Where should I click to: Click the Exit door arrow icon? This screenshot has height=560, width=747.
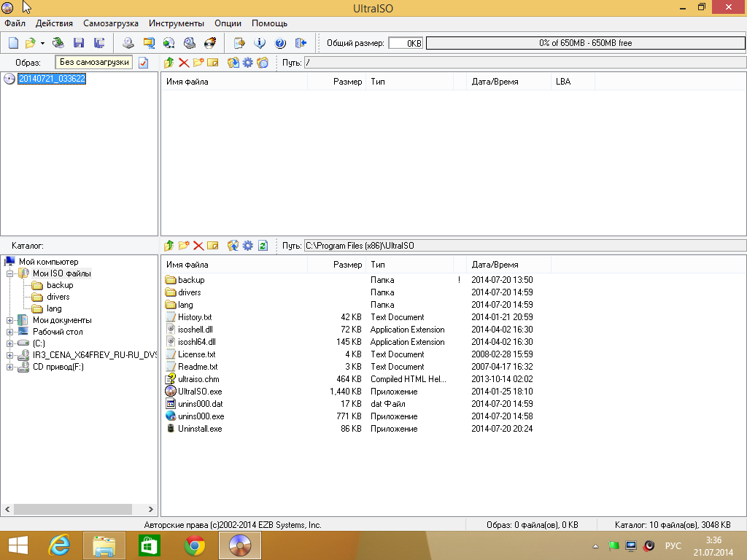301,43
